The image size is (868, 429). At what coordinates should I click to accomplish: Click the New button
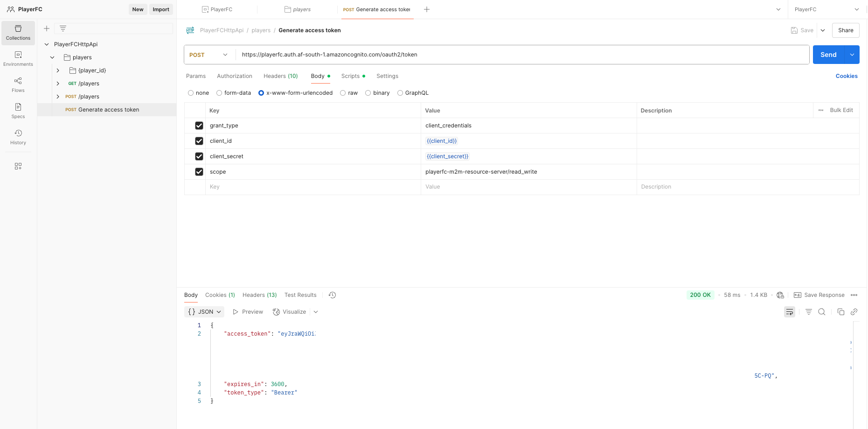(138, 9)
